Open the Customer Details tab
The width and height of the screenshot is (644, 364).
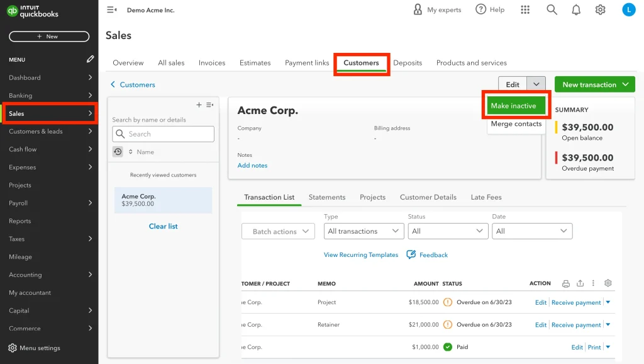point(428,197)
